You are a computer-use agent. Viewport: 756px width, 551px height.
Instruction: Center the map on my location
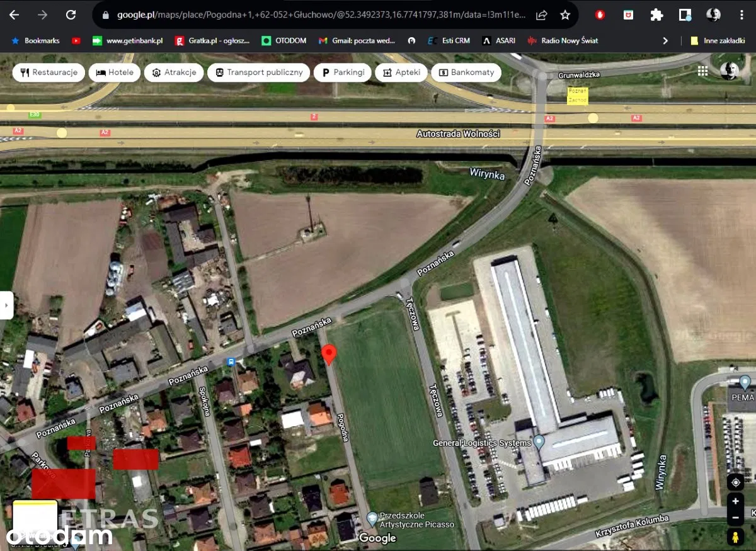(735, 482)
